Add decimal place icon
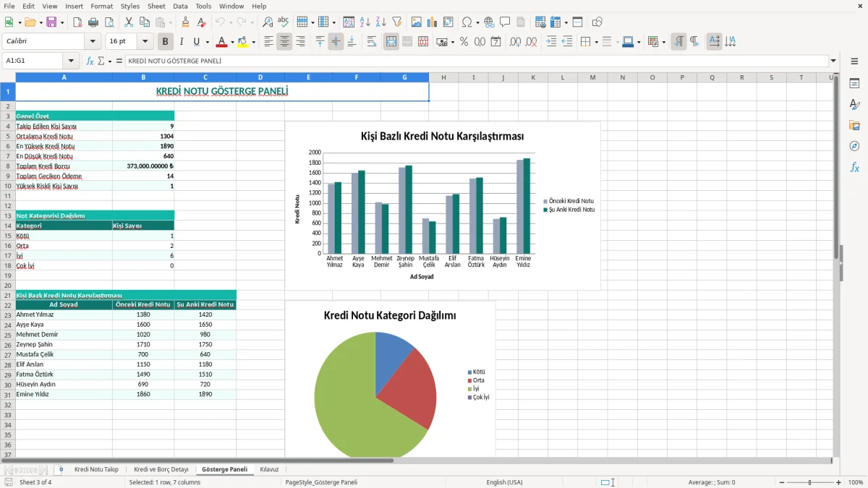The width and height of the screenshot is (868, 488). 515,42
